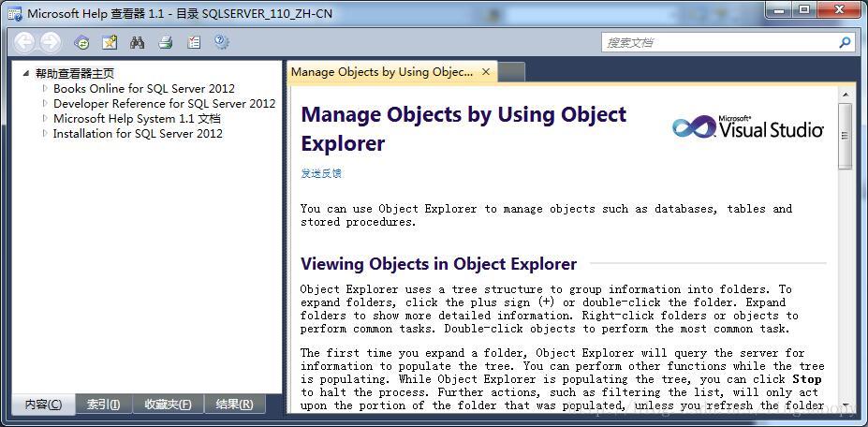Click the content scrollbar thumb
This screenshot has height=427, width=868.
coord(845,136)
